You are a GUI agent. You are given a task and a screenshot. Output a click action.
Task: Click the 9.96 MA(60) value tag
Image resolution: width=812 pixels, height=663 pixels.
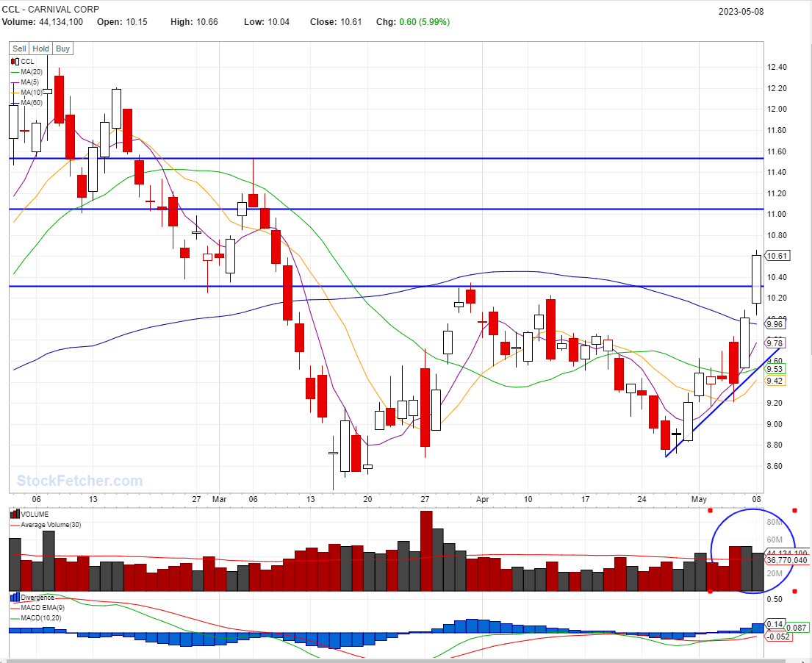(x=775, y=324)
